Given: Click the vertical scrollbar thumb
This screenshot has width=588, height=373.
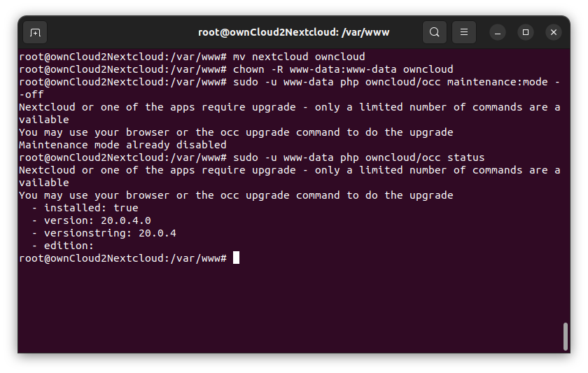Looking at the screenshot, I should [x=566, y=337].
